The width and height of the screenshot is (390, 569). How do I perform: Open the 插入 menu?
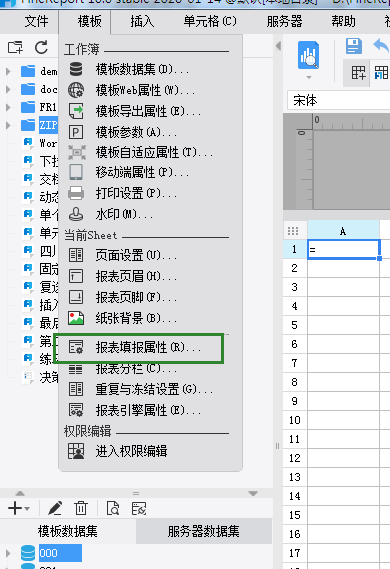[142, 21]
